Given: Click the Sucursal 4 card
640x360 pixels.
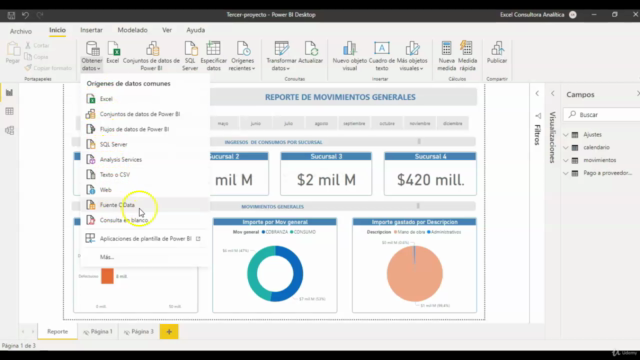Looking at the screenshot, I should [x=430, y=174].
